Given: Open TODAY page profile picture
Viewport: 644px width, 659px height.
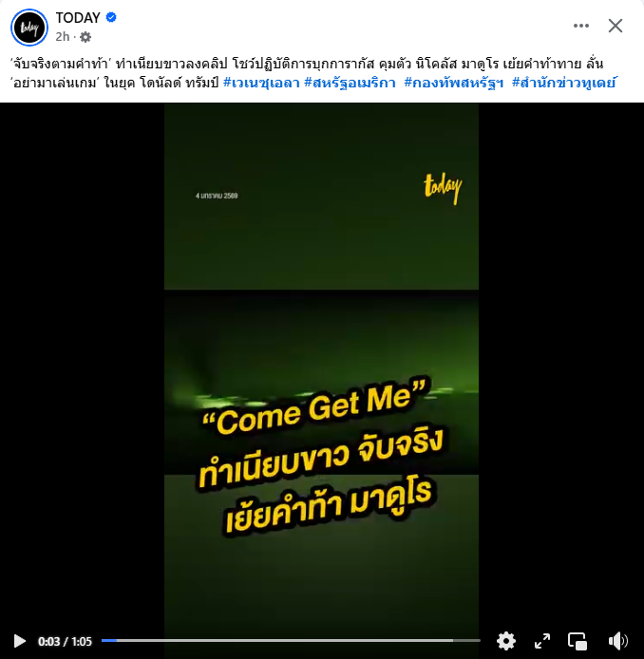Looking at the screenshot, I should (x=29, y=28).
